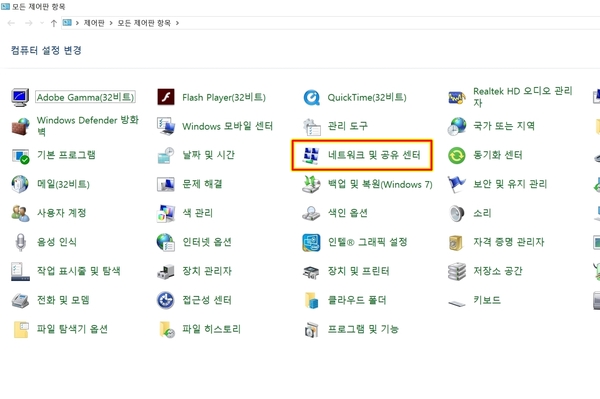The height and width of the screenshot is (399, 600).
Task: Go forward with the forward arrow
Action: [29, 23]
